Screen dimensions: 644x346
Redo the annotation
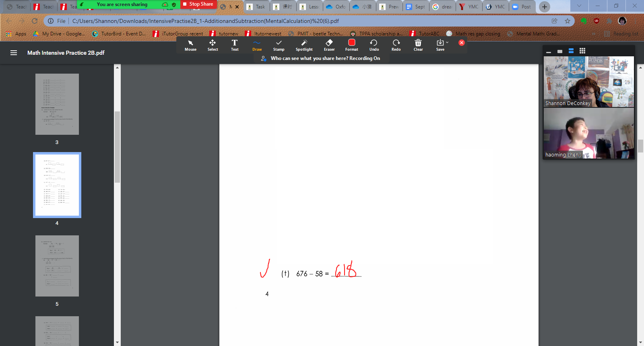396,45
